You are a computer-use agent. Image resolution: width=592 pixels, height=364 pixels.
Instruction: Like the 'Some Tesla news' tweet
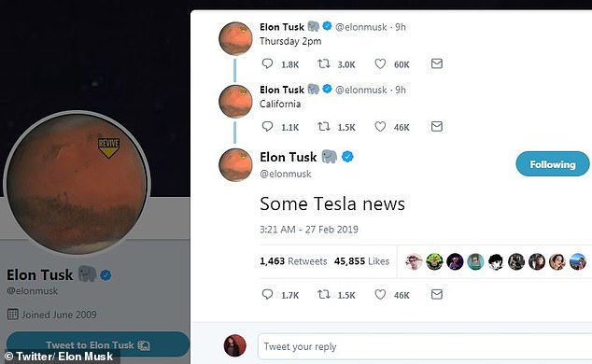[380, 294]
